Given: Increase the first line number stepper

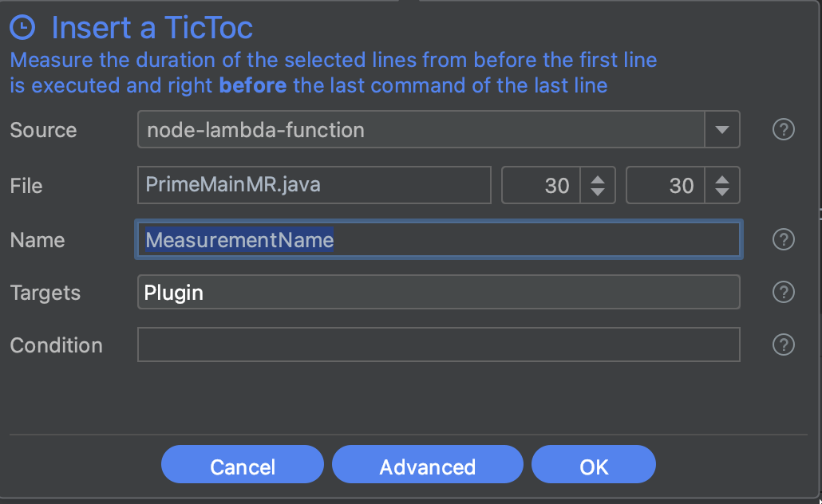Looking at the screenshot, I should 597,179.
